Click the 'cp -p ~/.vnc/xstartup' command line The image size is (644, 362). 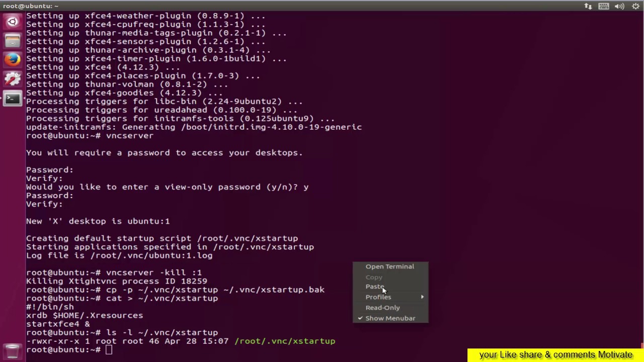point(215,290)
